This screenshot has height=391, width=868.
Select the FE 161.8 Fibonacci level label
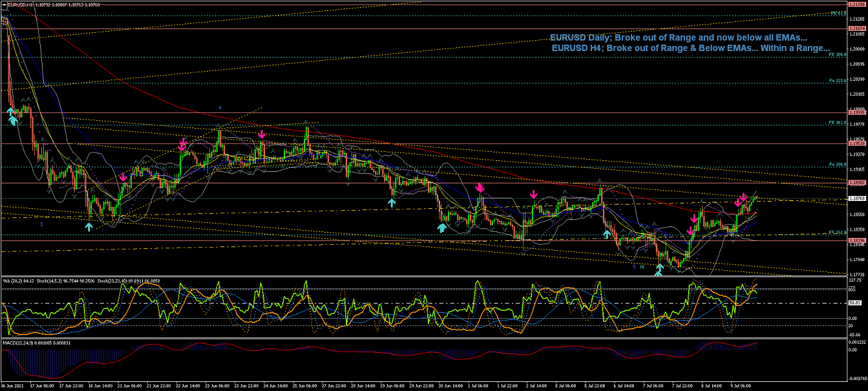pyautogui.click(x=838, y=123)
